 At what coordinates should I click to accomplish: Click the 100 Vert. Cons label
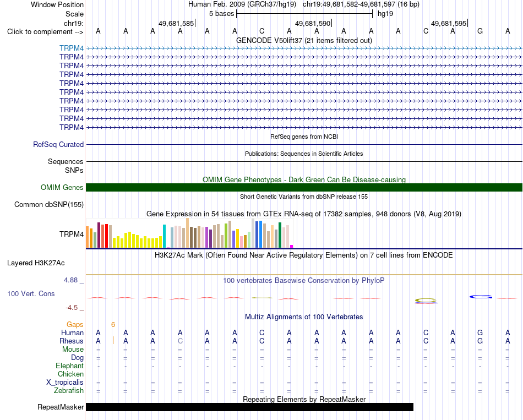coord(31,293)
